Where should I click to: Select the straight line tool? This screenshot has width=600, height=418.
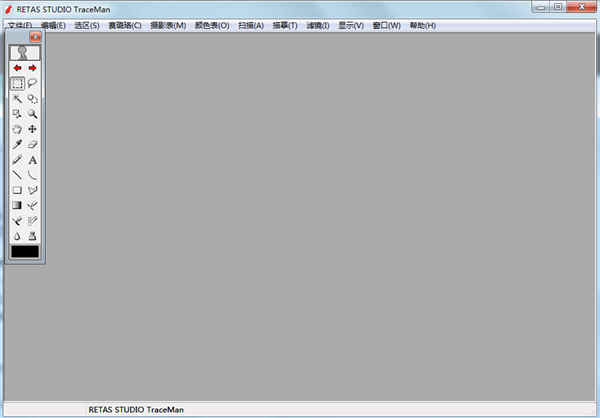17,175
